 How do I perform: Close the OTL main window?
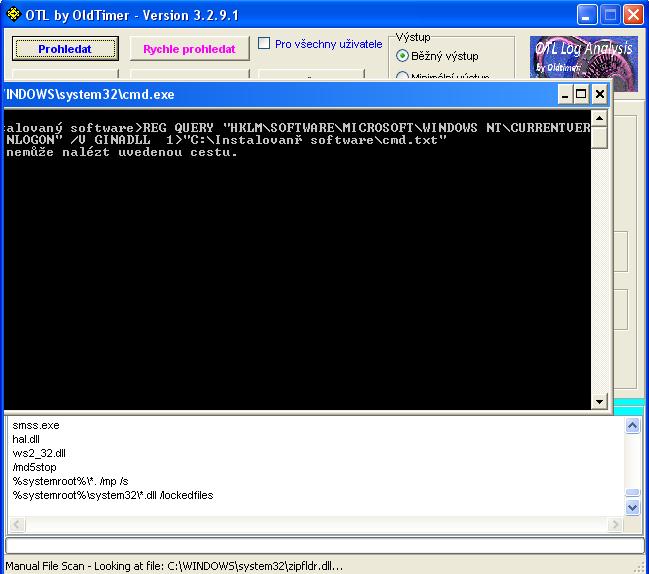pos(633,15)
